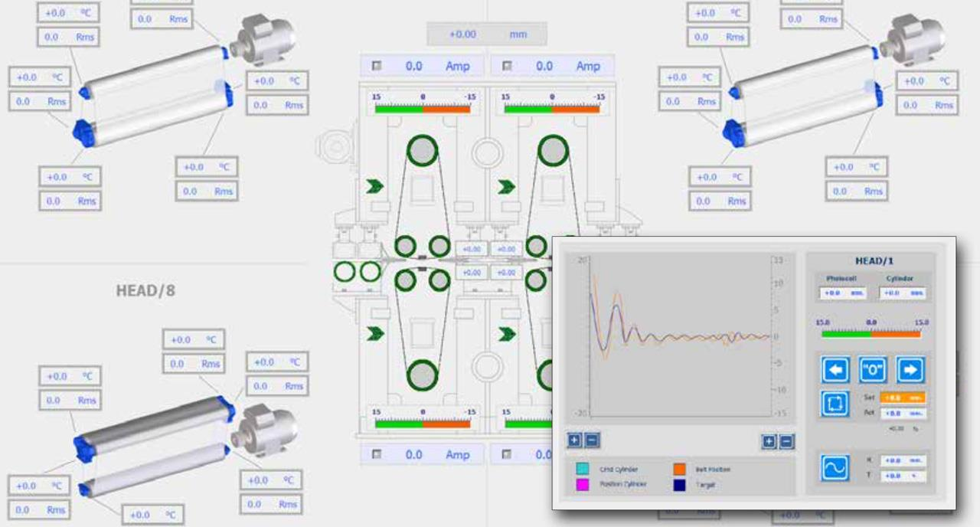Toggle checkbox in lower-left Amp readout

377,454
